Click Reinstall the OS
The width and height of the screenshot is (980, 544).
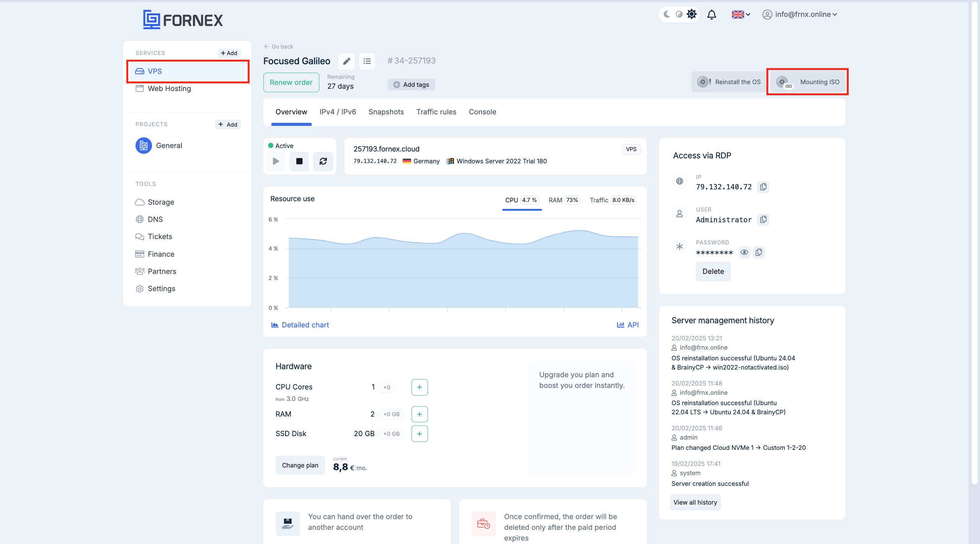[x=729, y=82]
